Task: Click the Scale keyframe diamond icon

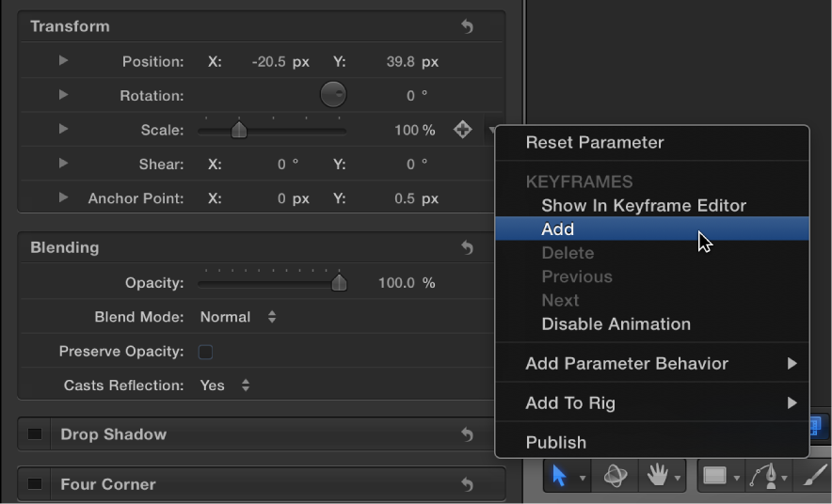Action: 463,130
